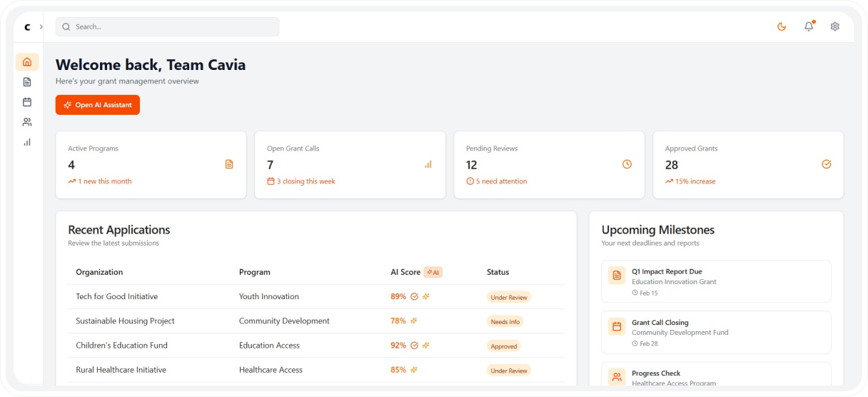Select Sustainable Housing Project row

pos(316,321)
